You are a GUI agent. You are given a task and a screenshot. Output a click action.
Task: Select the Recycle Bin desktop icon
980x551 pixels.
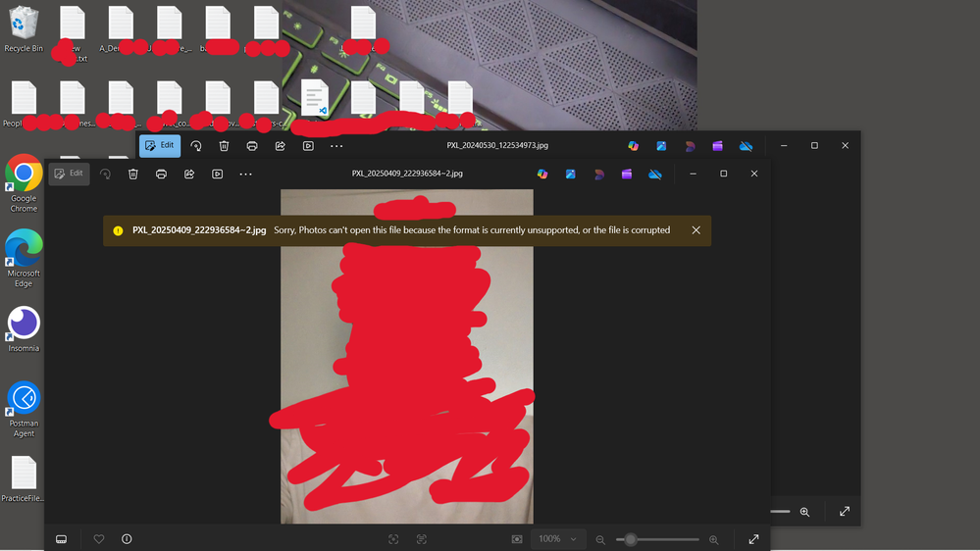24,28
